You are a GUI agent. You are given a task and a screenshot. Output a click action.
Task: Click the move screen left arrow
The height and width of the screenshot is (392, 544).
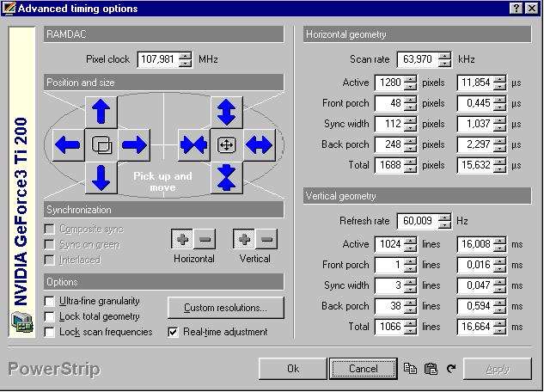(67, 144)
